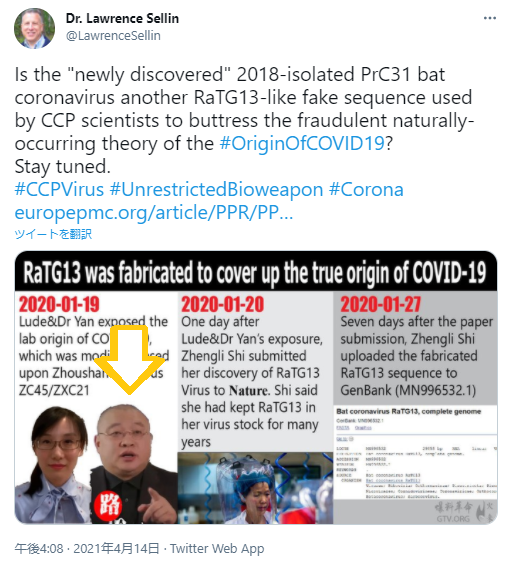Click Dr. Lawrence Sellin's profile avatar
Image resolution: width=511 pixels, height=561 pixels.
click(34, 28)
